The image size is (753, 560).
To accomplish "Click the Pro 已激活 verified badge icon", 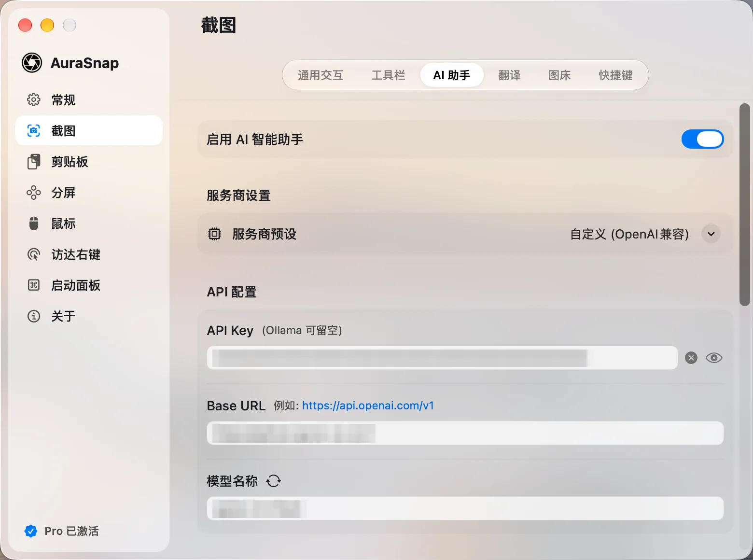I will [x=31, y=531].
